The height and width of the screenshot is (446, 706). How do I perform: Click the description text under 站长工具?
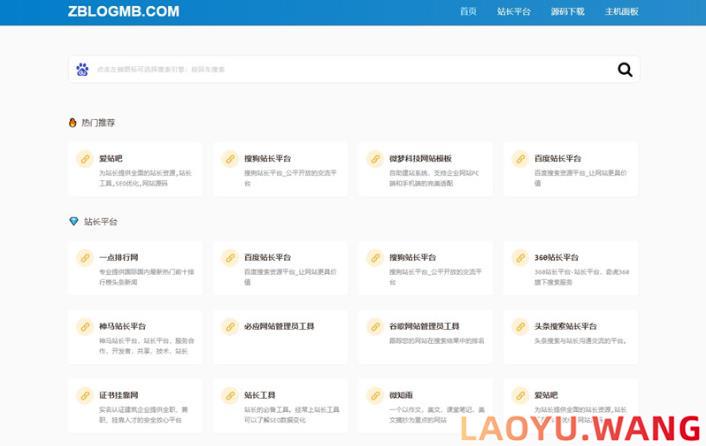pos(292,414)
